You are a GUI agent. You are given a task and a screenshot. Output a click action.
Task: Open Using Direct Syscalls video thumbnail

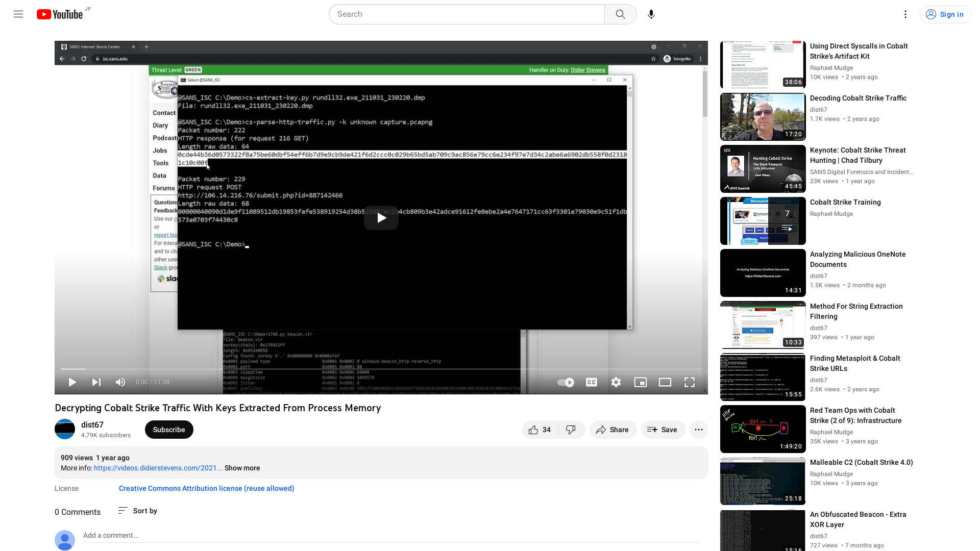[763, 65]
